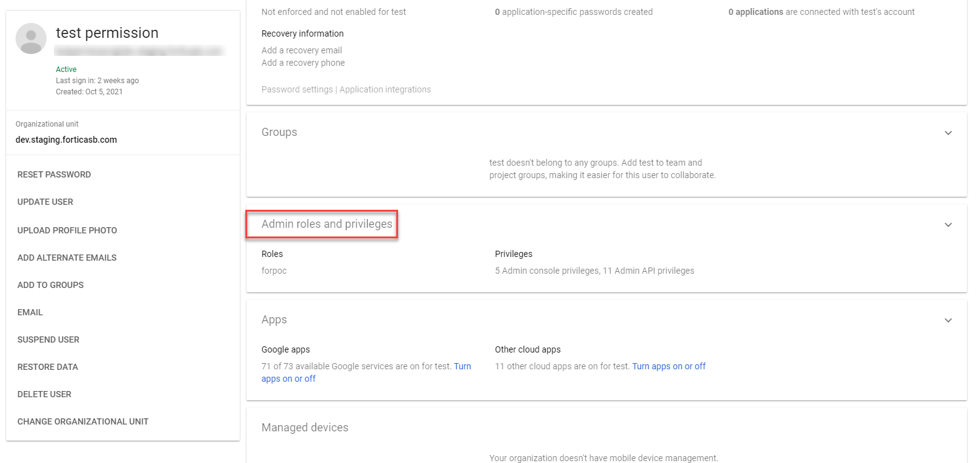Viewport: 980px width, 463px height.
Task: Click the user profile avatar icon
Action: [x=30, y=38]
